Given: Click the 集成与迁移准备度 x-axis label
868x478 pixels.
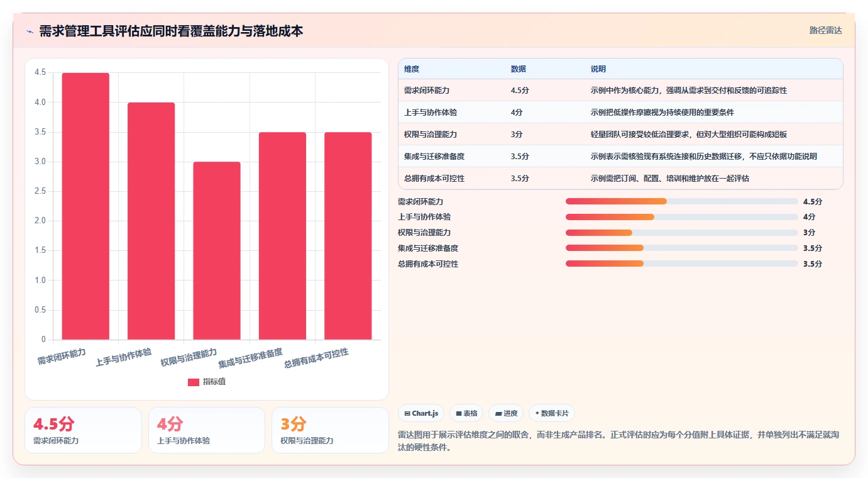Looking at the screenshot, I should coord(251,358).
